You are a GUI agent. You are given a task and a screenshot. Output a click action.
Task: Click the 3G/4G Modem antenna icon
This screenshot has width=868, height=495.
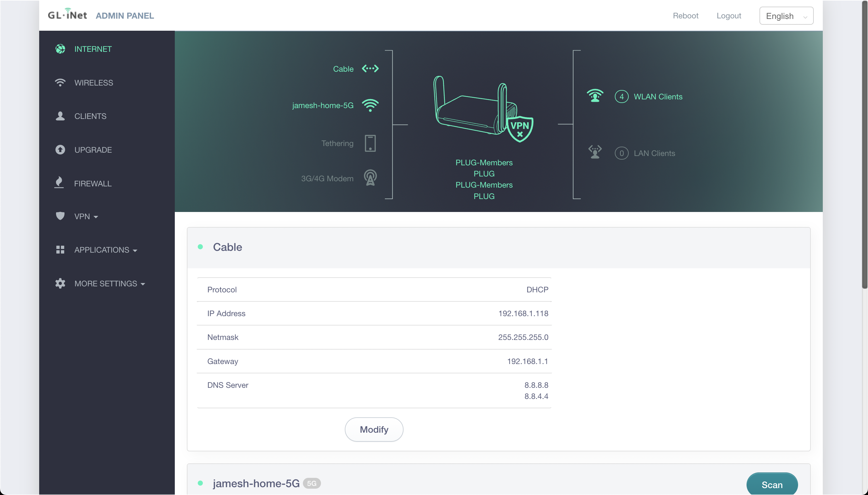click(x=370, y=178)
